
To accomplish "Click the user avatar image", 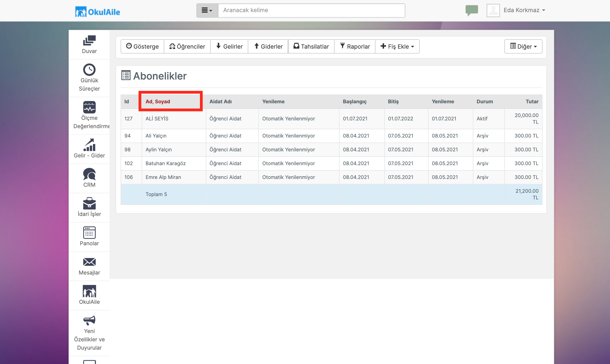I will click(493, 10).
